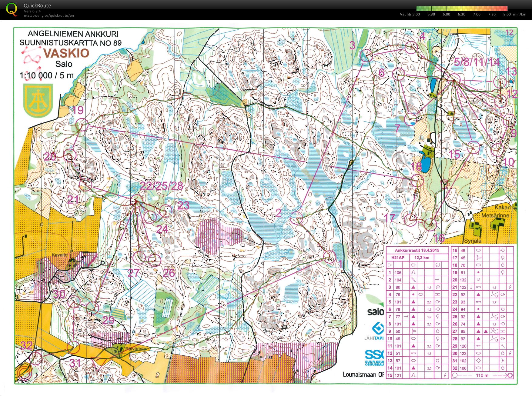
Task: Click the 6:30 pace scale label
Action: point(461,14)
